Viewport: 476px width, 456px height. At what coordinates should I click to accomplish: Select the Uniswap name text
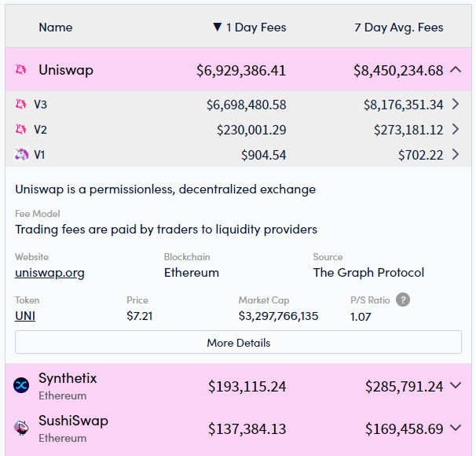[x=66, y=70]
